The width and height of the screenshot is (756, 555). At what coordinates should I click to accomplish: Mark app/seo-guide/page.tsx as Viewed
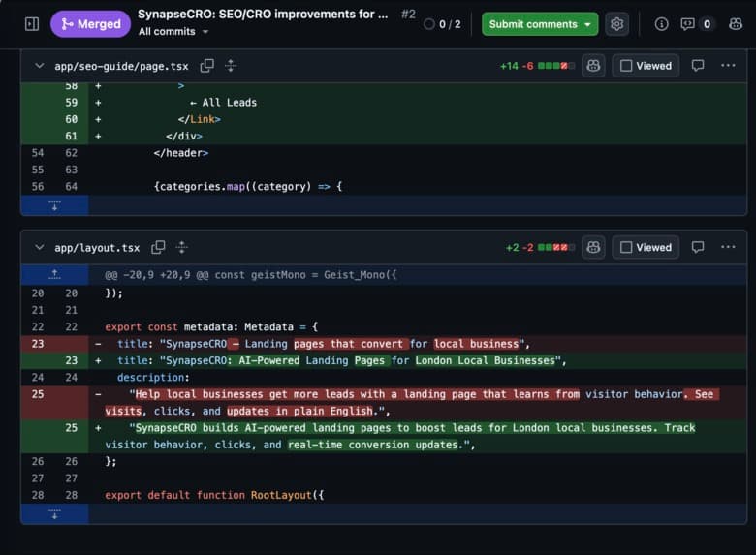pos(646,66)
